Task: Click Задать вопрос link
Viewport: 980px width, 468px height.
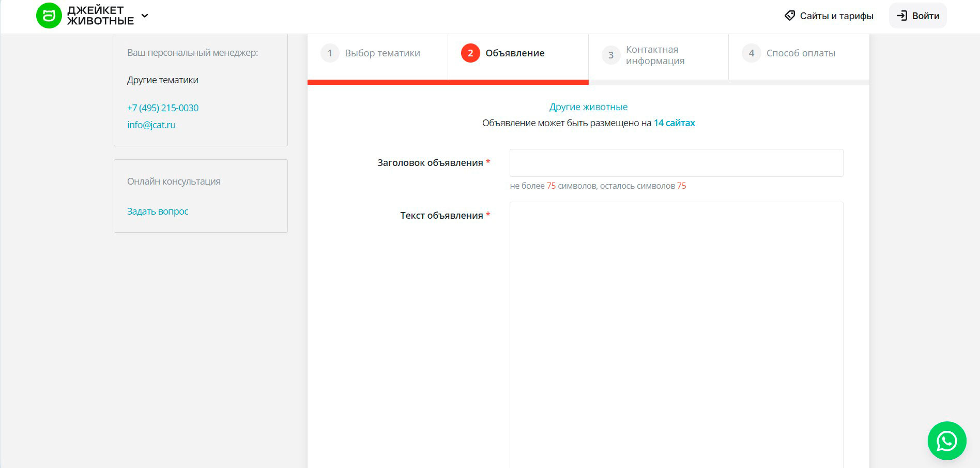Action: [x=158, y=212]
